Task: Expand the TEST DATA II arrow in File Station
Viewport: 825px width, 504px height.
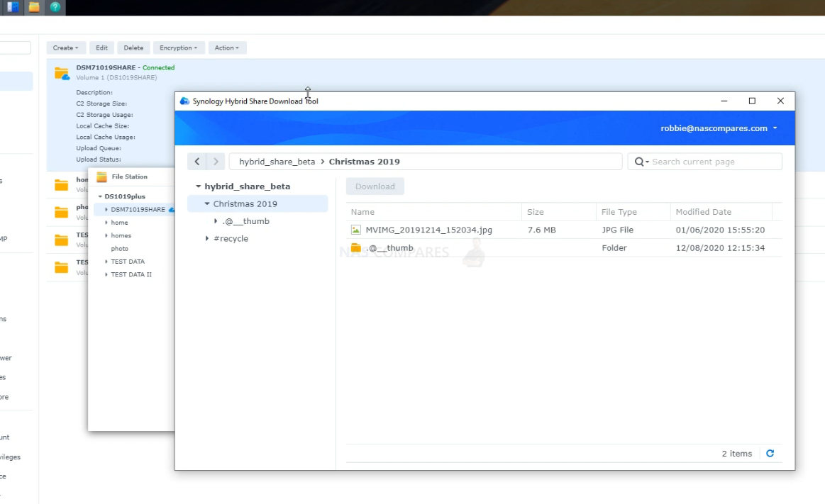Action: click(106, 274)
